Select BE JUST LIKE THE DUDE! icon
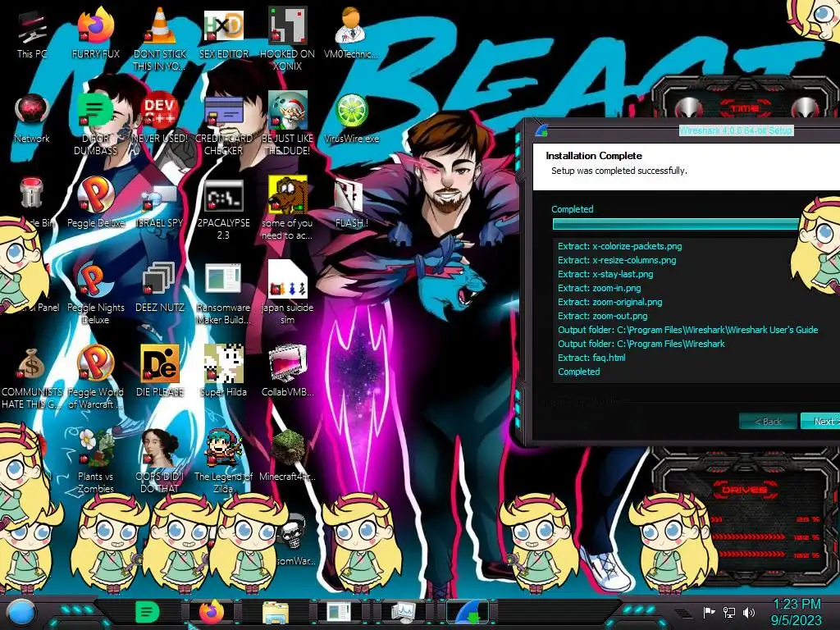 point(288,124)
